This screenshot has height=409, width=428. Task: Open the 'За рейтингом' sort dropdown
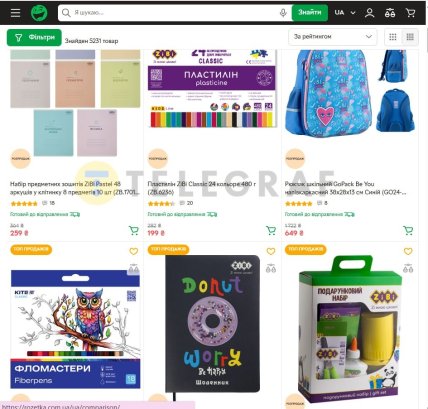(333, 37)
